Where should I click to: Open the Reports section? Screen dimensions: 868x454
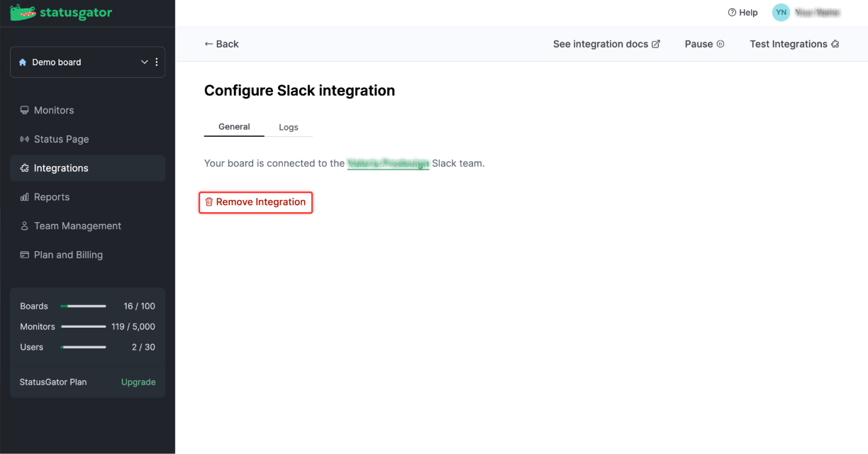(88, 197)
